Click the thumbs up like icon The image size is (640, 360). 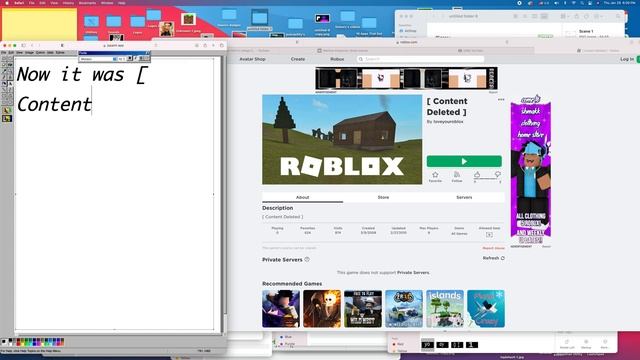click(x=477, y=174)
